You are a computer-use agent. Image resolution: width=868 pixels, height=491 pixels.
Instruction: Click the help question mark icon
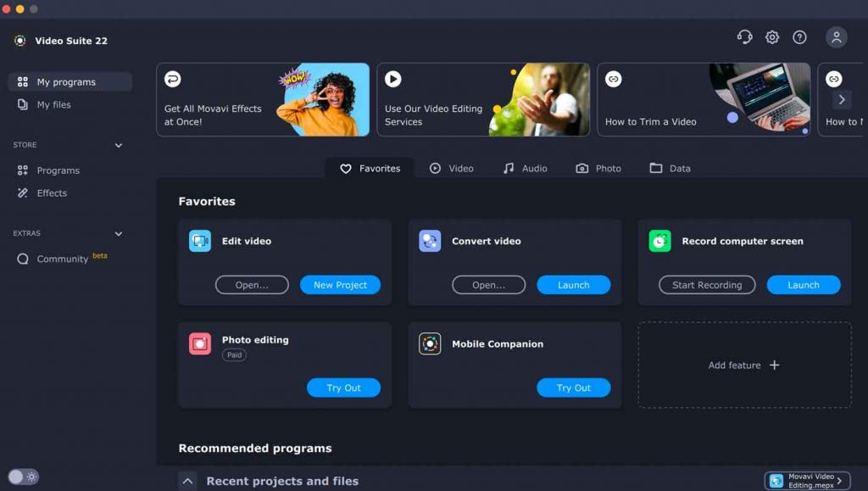798,37
